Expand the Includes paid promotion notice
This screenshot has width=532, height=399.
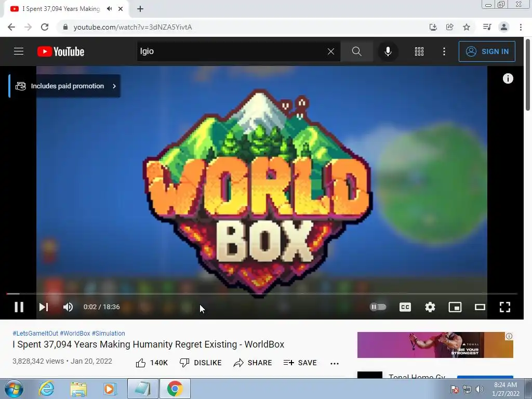(64, 86)
